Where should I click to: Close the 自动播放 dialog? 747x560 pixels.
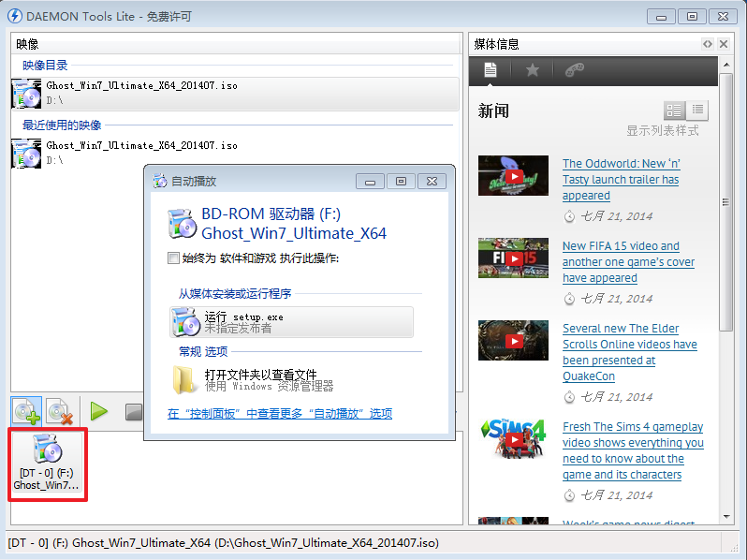coord(432,182)
